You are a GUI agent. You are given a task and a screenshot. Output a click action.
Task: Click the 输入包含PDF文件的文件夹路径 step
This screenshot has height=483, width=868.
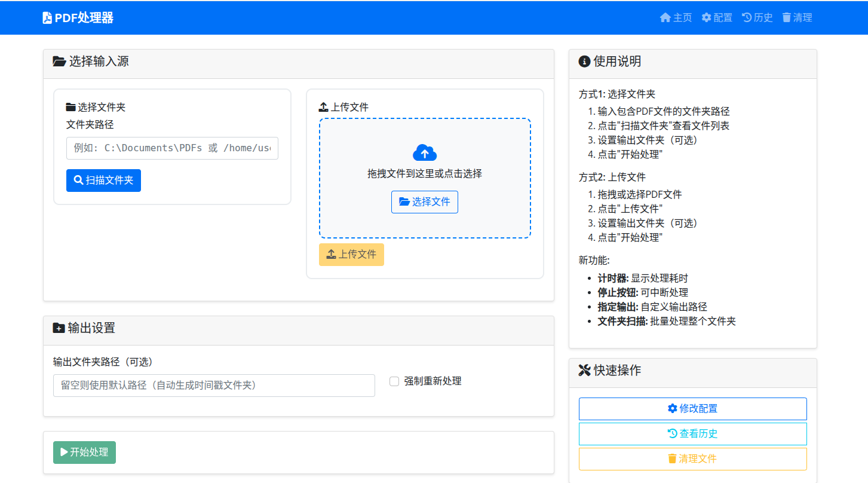[664, 112]
